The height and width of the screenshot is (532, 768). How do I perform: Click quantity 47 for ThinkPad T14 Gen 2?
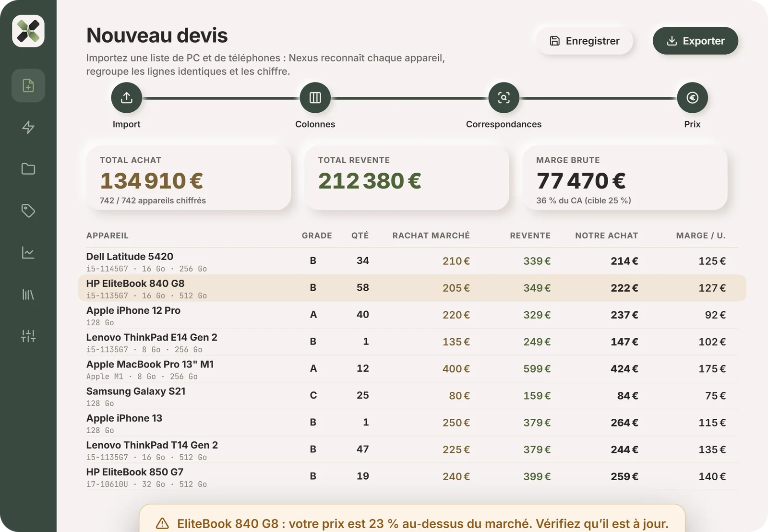pos(363,449)
